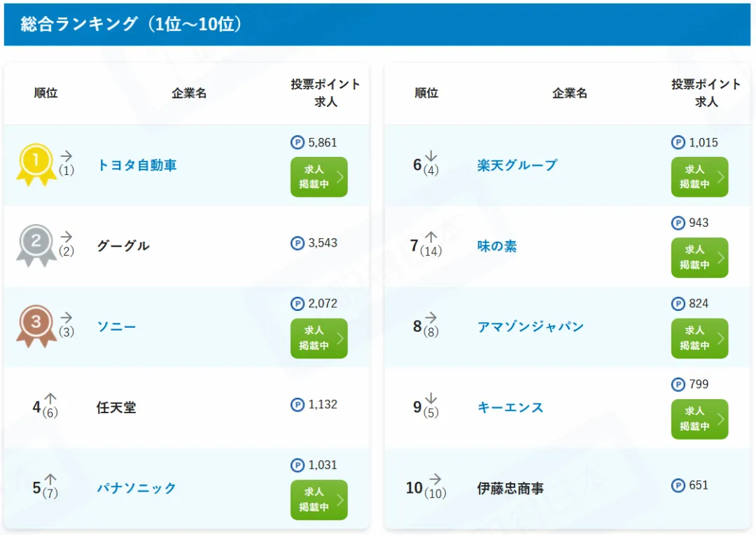756x535 pixels.
Task: Click 求人掲載中 button for キーエンス
Action: [x=699, y=419]
